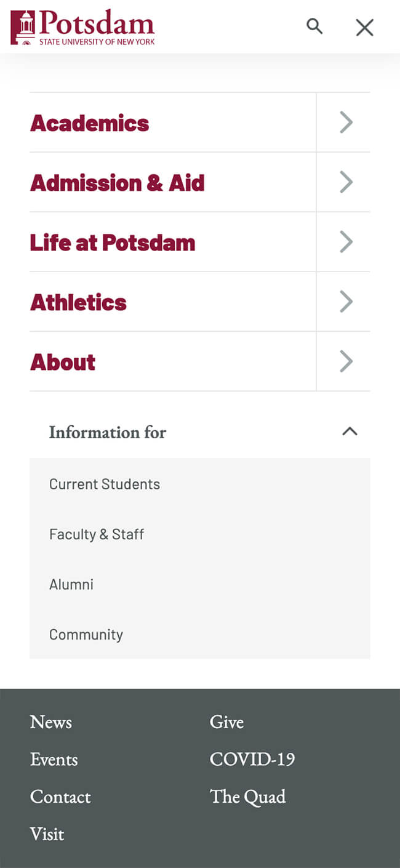The image size is (400, 868).
Task: Expand the Academics submenu arrow
Action: tap(346, 123)
